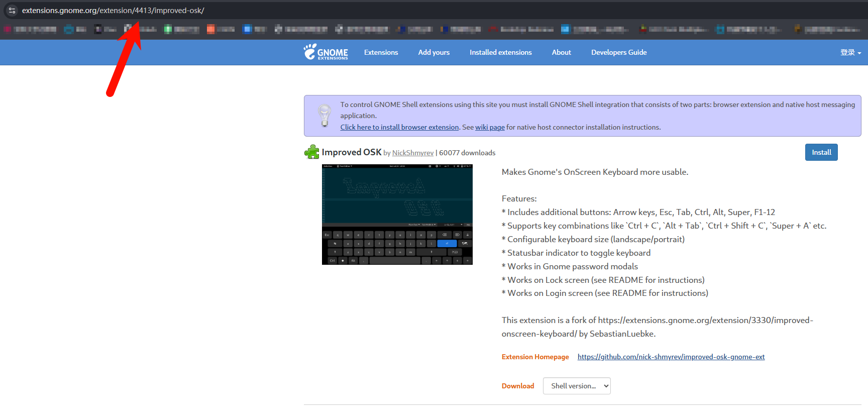Click the 'Supports key combinations' feature line
This screenshot has width=868, height=416.
[x=664, y=226]
